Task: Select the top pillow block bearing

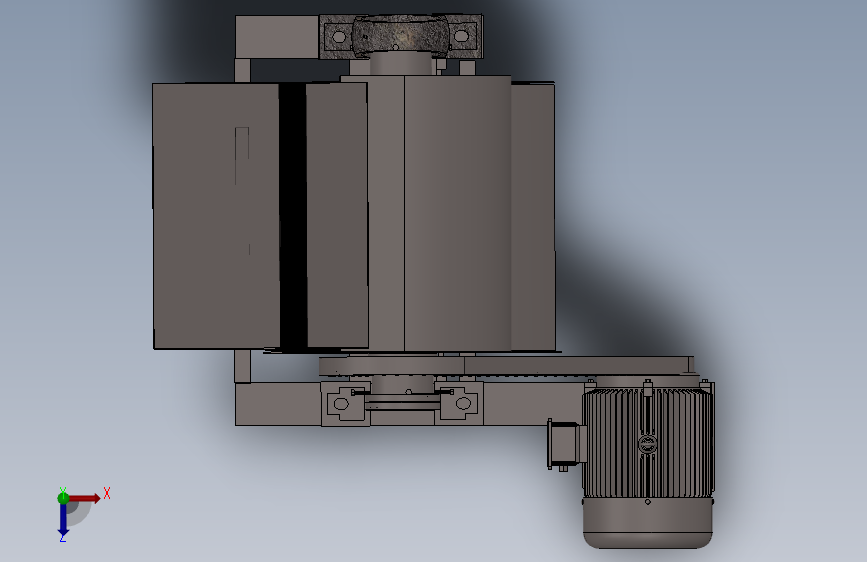Action: click(400, 37)
